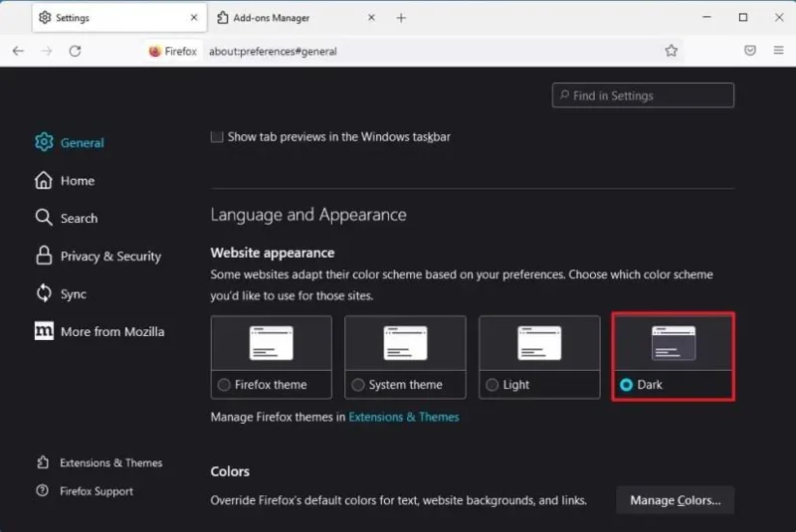Click the System theme preview thumbnail

coord(405,343)
